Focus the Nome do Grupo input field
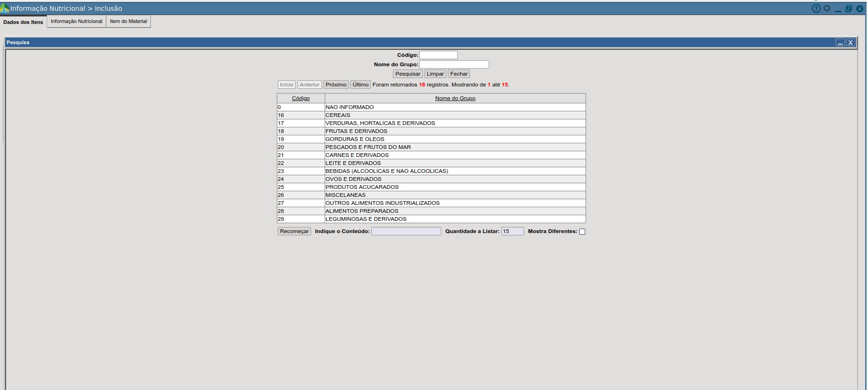The image size is (868, 390). point(454,64)
